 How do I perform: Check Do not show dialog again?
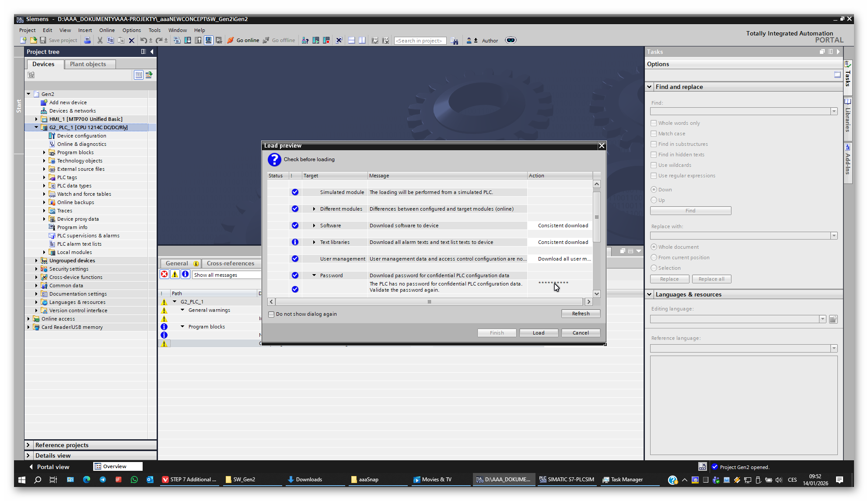click(271, 314)
